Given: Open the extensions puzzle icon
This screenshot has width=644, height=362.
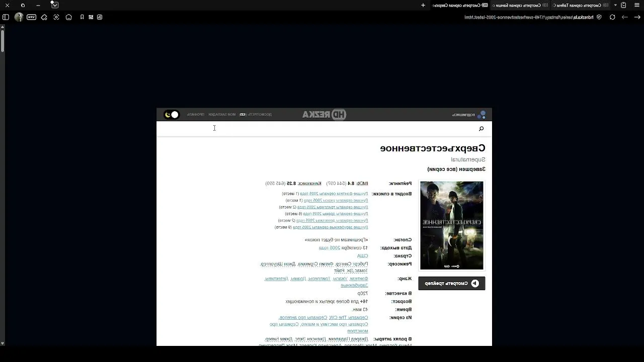Looking at the screenshot, I should [x=44, y=17].
